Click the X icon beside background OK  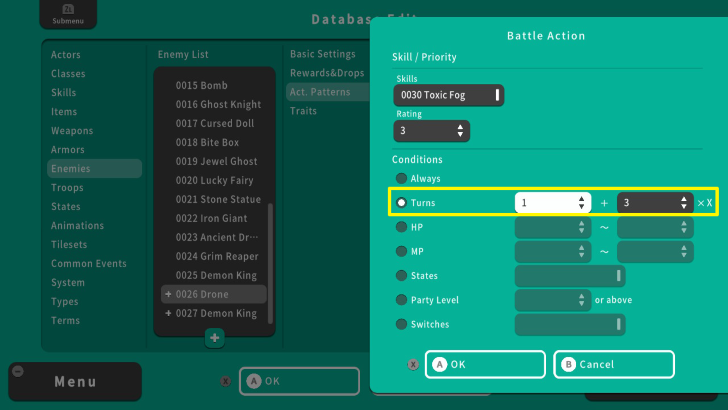pos(226,381)
